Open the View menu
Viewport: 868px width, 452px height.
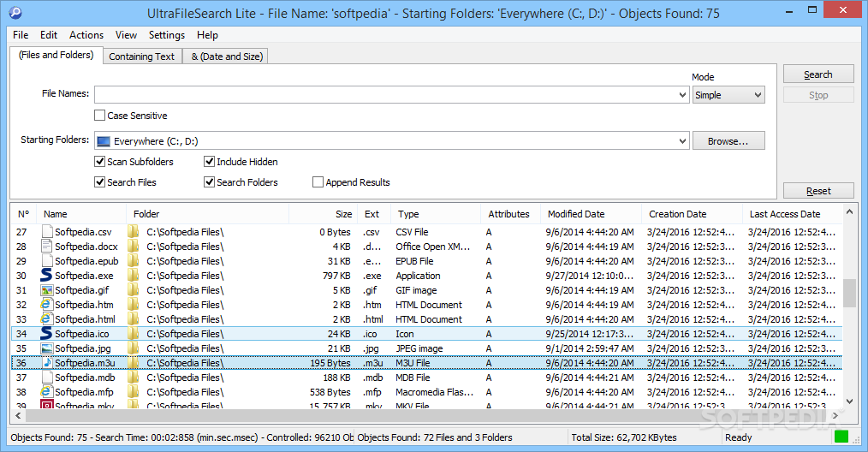pos(126,35)
